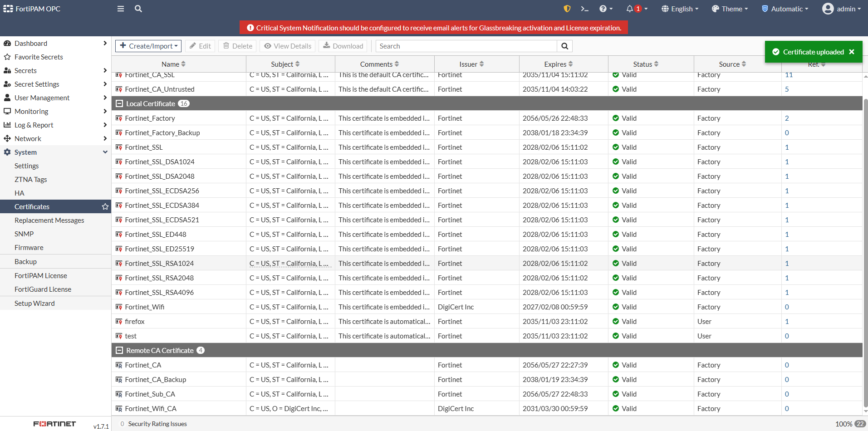Toggle favorite star on Certificates

pos(105,206)
